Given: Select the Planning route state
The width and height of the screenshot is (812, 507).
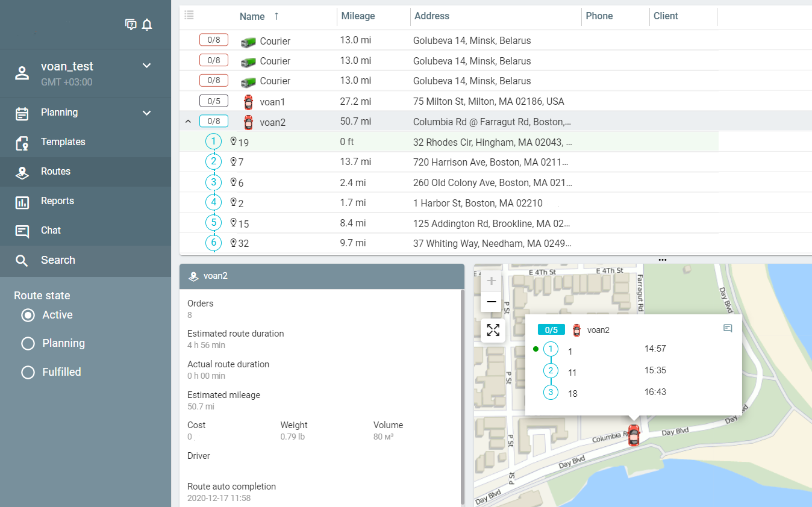Looking at the screenshot, I should pos(28,344).
